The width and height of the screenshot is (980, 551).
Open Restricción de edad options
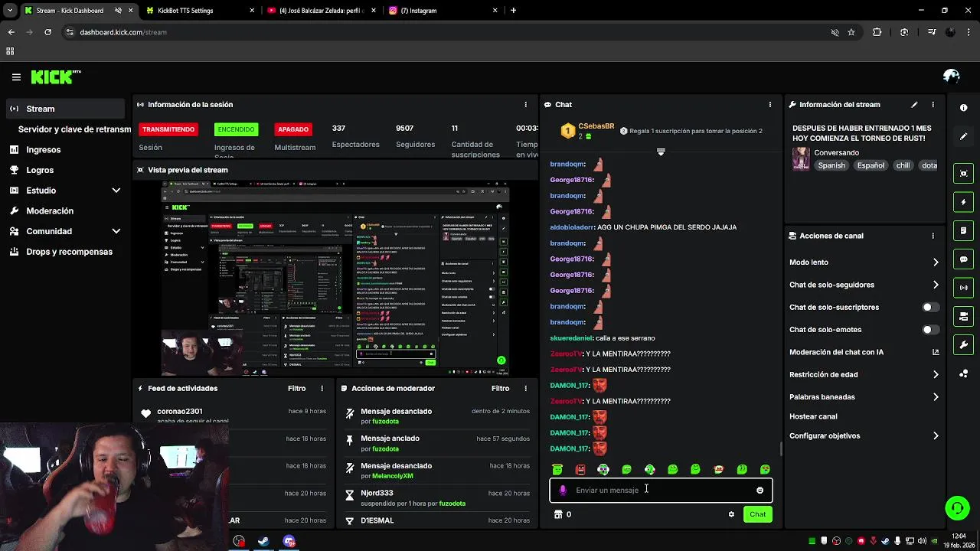pyautogui.click(x=864, y=375)
